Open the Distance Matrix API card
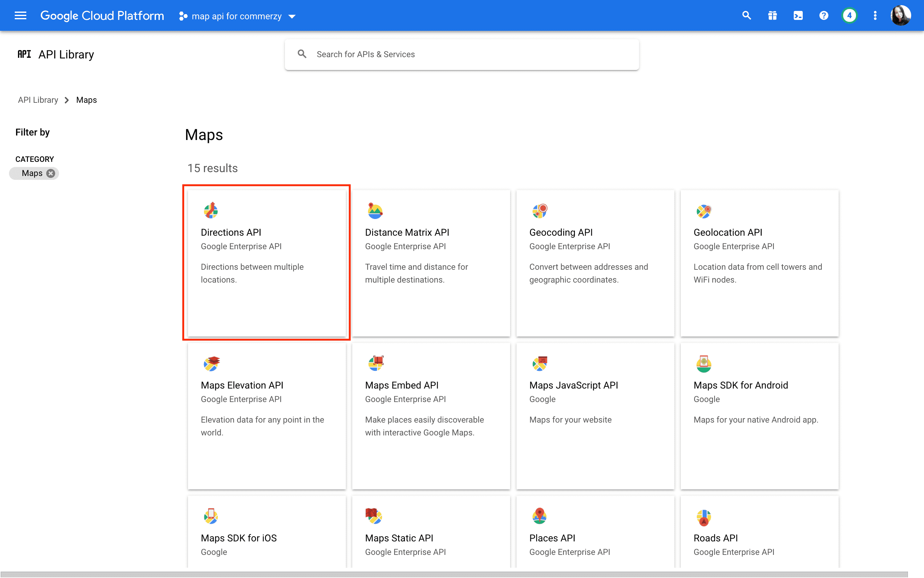This screenshot has height=578, width=924. click(431, 263)
